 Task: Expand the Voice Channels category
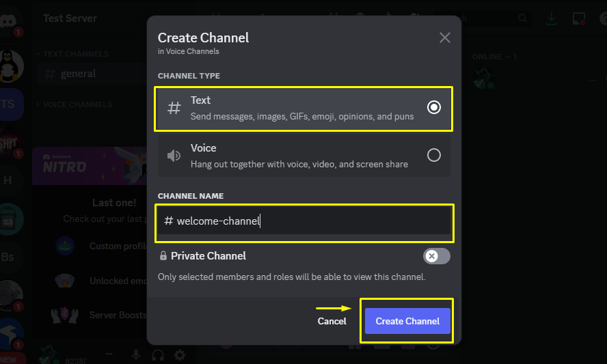click(x=75, y=104)
